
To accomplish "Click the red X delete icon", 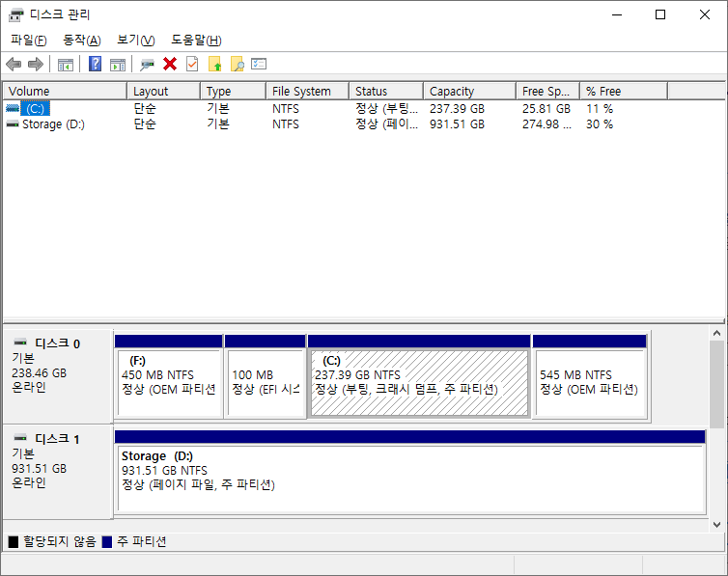I will 170,64.
